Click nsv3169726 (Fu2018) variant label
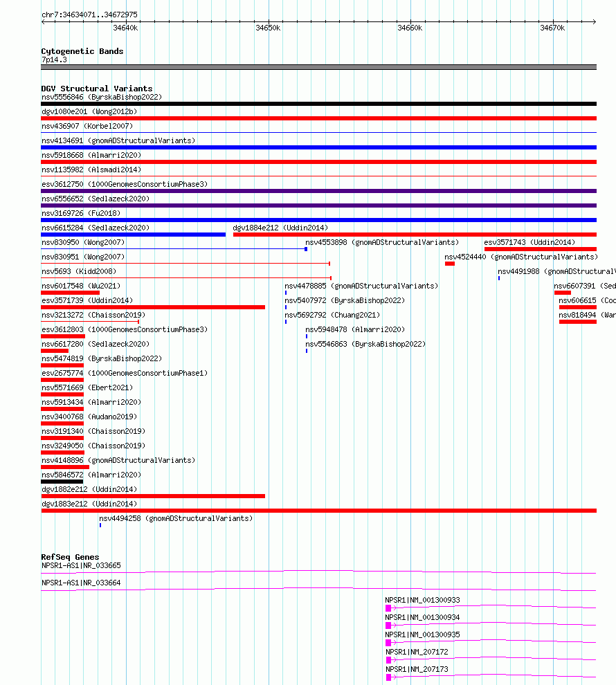 pyautogui.click(x=81, y=213)
